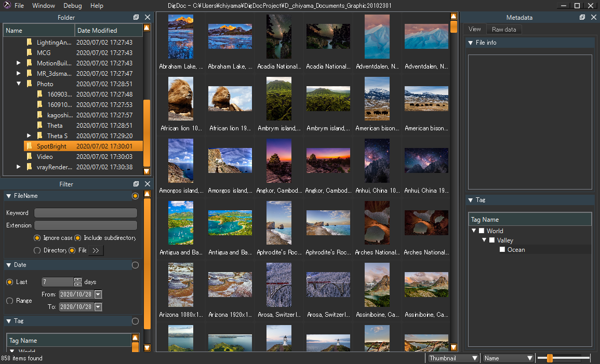Switch to the View tab in Metadata
Screen dimensions: 600x364
pyautogui.click(x=474, y=29)
